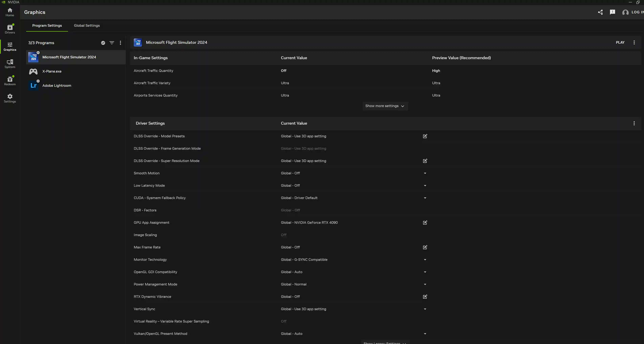644x344 pixels.
Task: Open Vertical Sync dropdown arrow
Action: coord(425,309)
